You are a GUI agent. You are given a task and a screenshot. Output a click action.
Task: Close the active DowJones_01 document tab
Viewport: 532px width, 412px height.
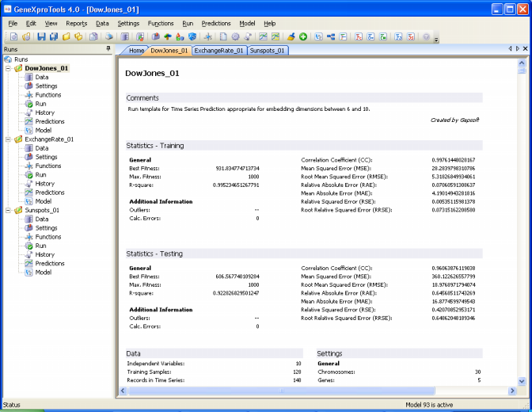525,48
